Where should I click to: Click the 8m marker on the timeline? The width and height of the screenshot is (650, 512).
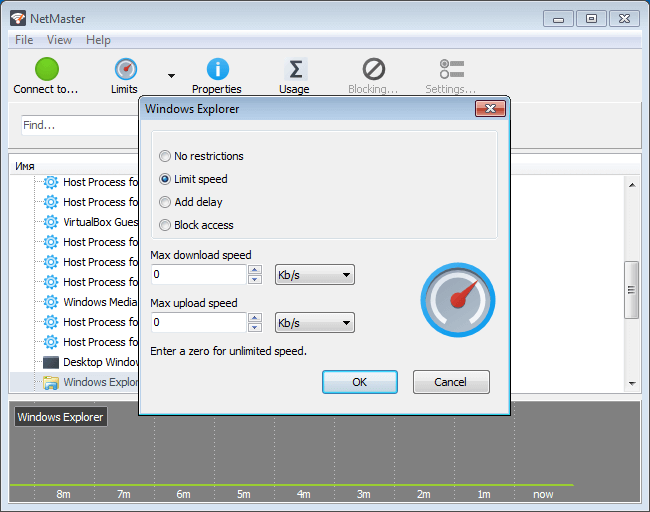63,494
